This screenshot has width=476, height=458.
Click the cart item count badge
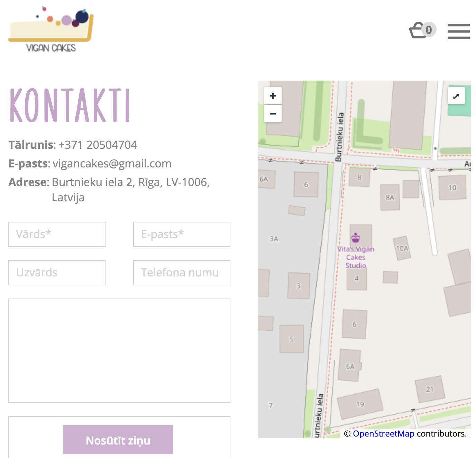pos(429,30)
